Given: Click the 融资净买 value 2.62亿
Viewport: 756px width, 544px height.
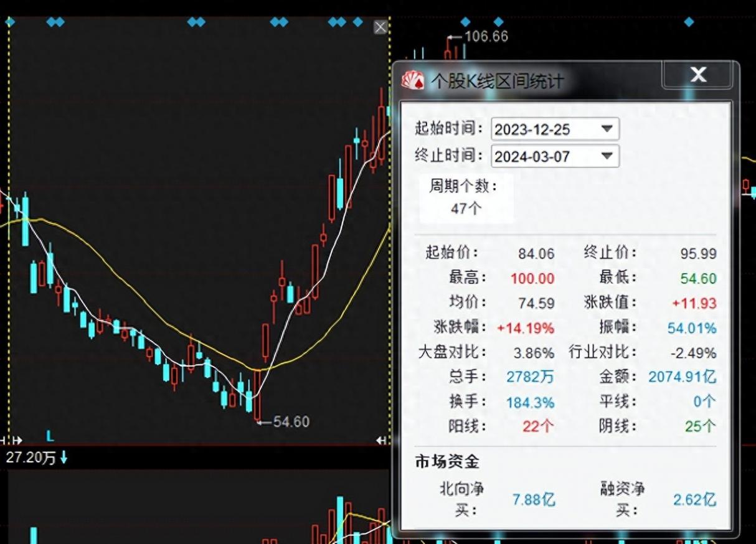Looking at the screenshot, I should point(694,499).
